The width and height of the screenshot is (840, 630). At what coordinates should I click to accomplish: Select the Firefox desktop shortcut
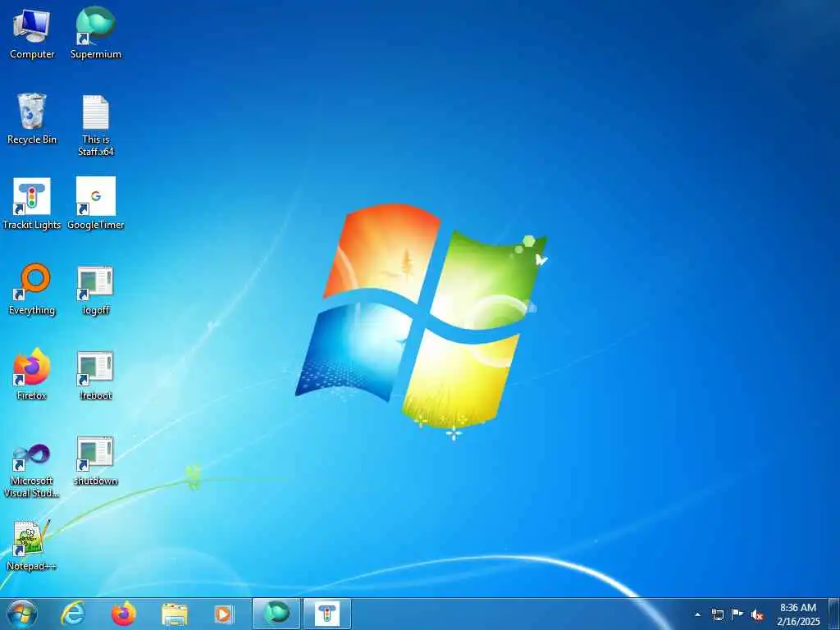click(x=32, y=374)
